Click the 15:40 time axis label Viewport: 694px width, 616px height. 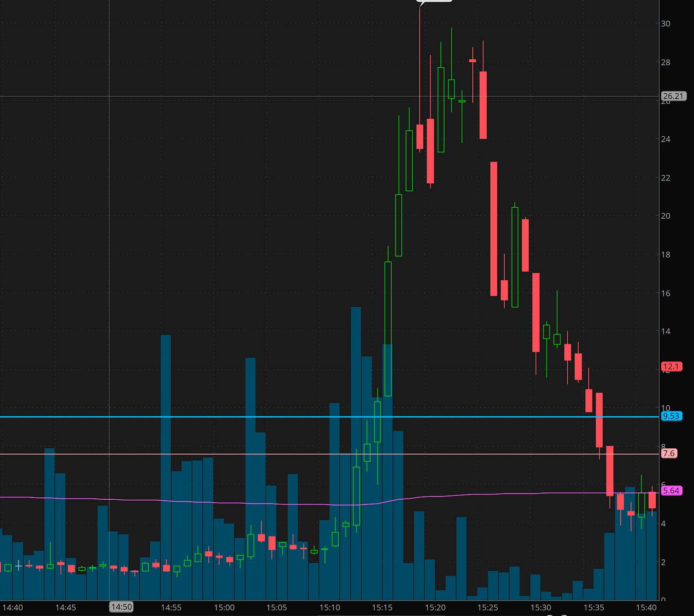tap(646, 607)
